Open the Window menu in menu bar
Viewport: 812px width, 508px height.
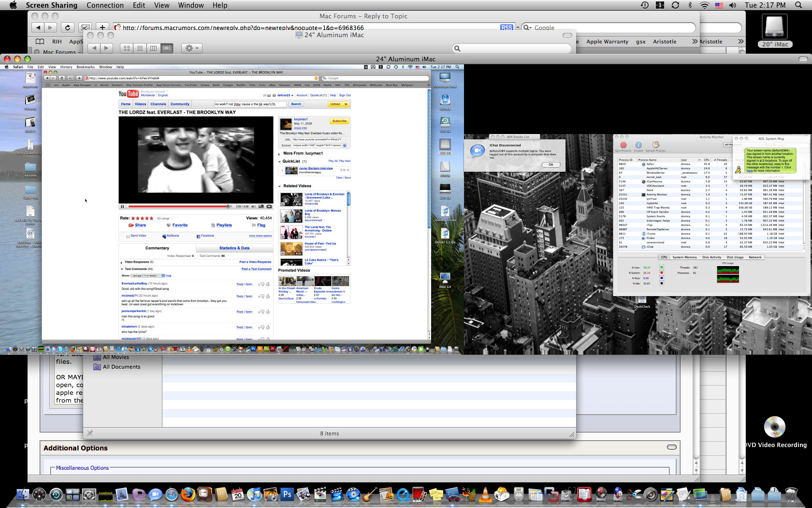click(x=190, y=5)
